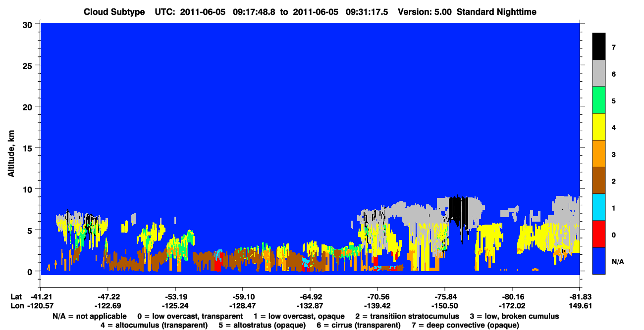This screenshot has width=644, height=330.
Task: Click the gray colorbar swatch for type 6
Action: click(x=599, y=74)
